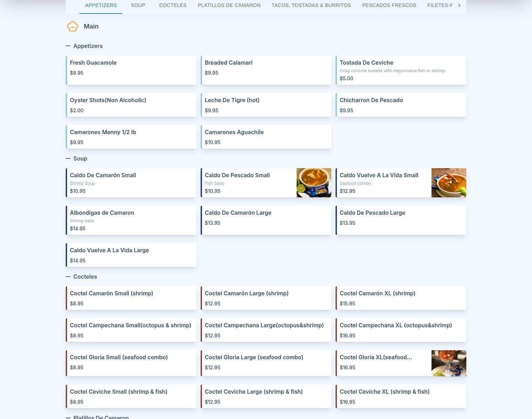Image resolution: width=532 pixels, height=419 pixels.
Task: Collapse the Soup section
Action: tap(68, 158)
